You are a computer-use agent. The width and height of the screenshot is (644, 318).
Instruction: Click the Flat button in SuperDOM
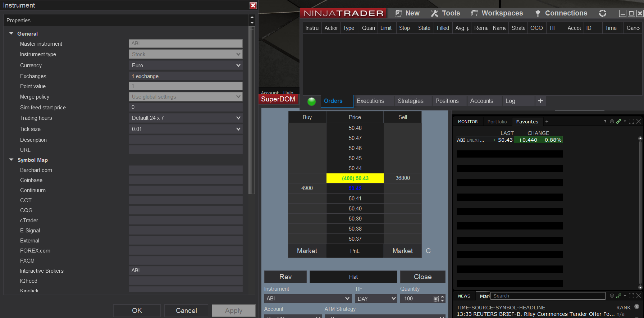point(353,277)
